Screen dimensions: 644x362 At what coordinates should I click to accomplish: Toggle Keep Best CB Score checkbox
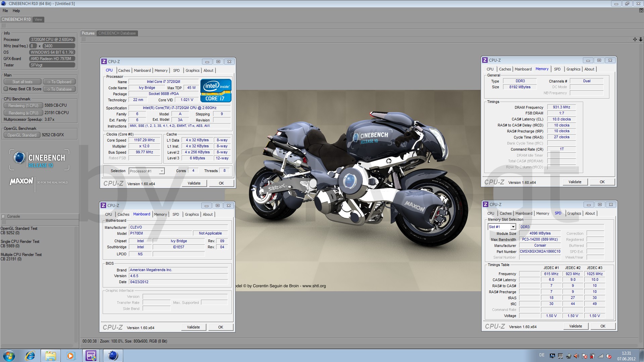[x=6, y=89]
